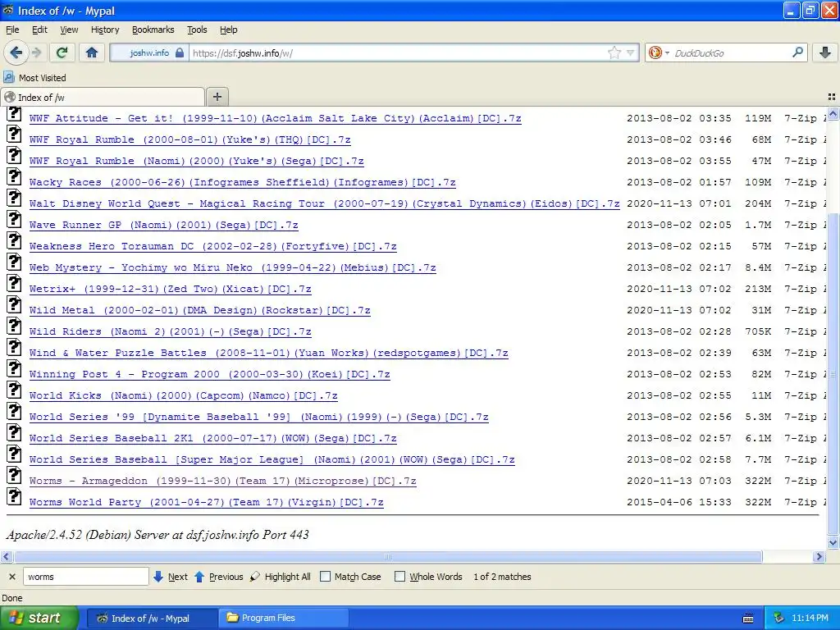Click file icon beside Weakness Hero Torauman
The image size is (840, 630).
14,240
